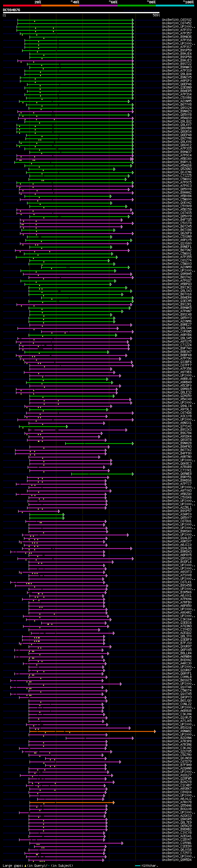Click the UniRef100_B9SP57 label
Viewport: 197px width, 868px height.
[177, 511]
